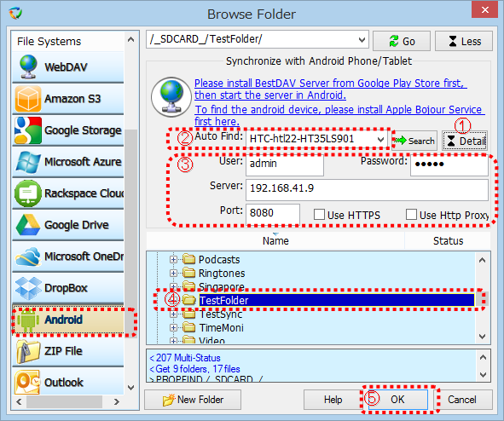The image size is (504, 421).
Task: Select the Rackspace Cloud icon
Action: [28, 193]
